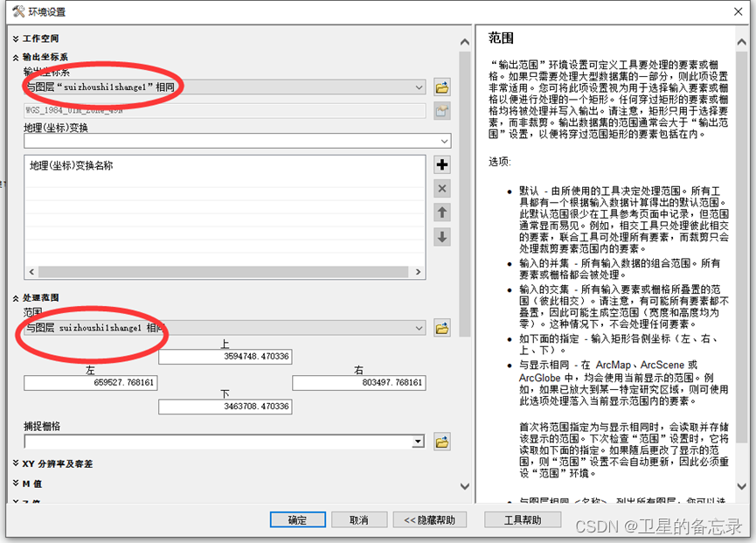The height and width of the screenshot is (543, 756).
Task: Click the 选项: text in help
Action: [x=500, y=162]
